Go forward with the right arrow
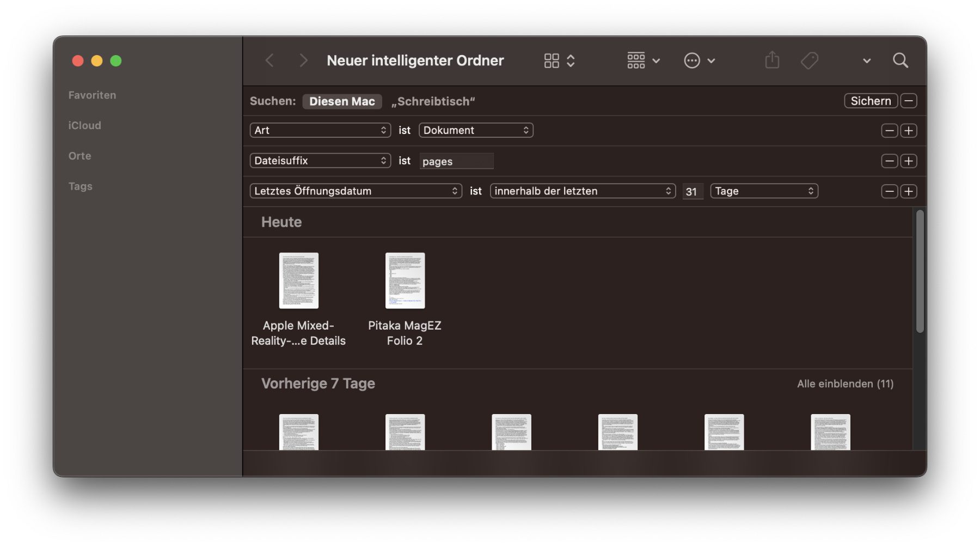The width and height of the screenshot is (980, 547). click(303, 60)
